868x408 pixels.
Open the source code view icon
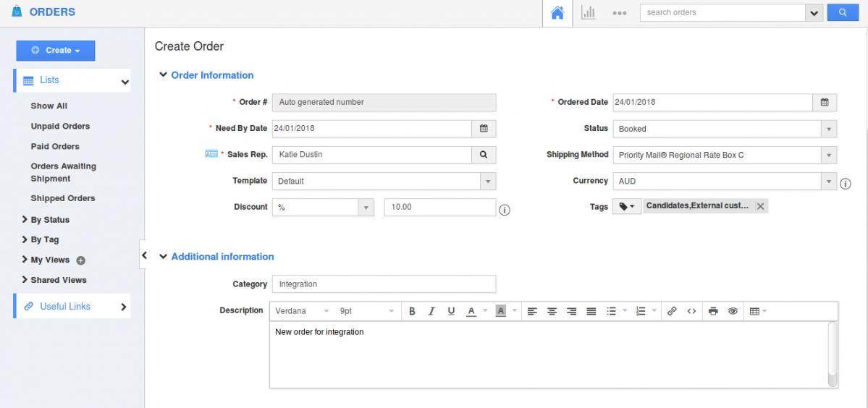691,311
